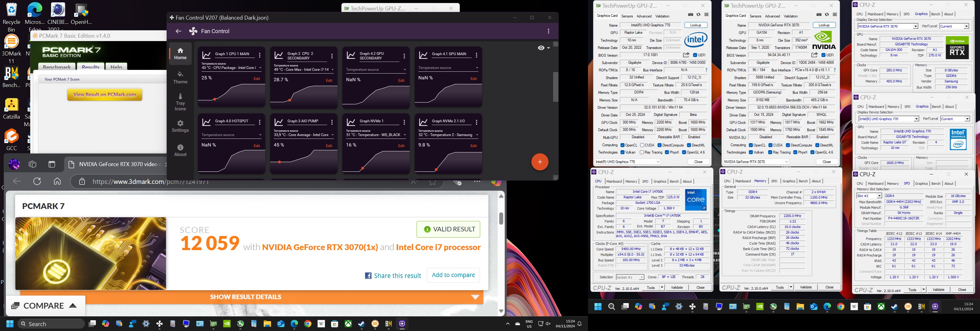Open Recycle Bin desktop icon
The height and width of the screenshot is (331, 980).
tap(12, 17)
